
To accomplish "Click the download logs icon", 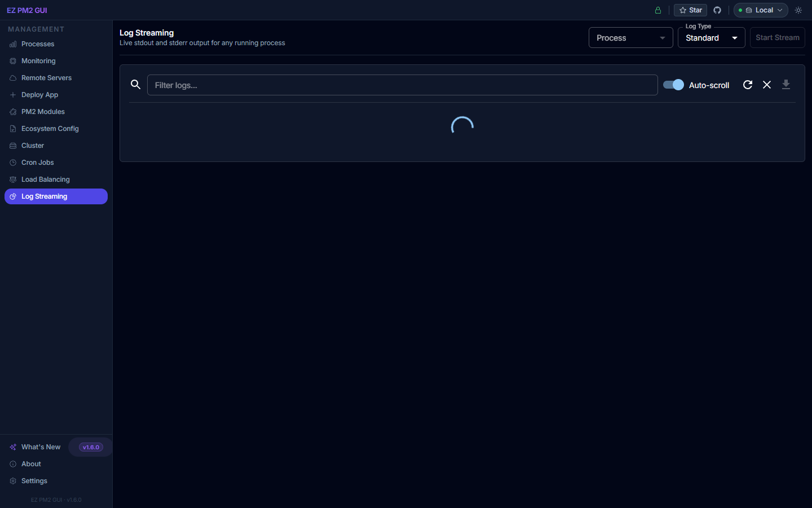I will [786, 85].
